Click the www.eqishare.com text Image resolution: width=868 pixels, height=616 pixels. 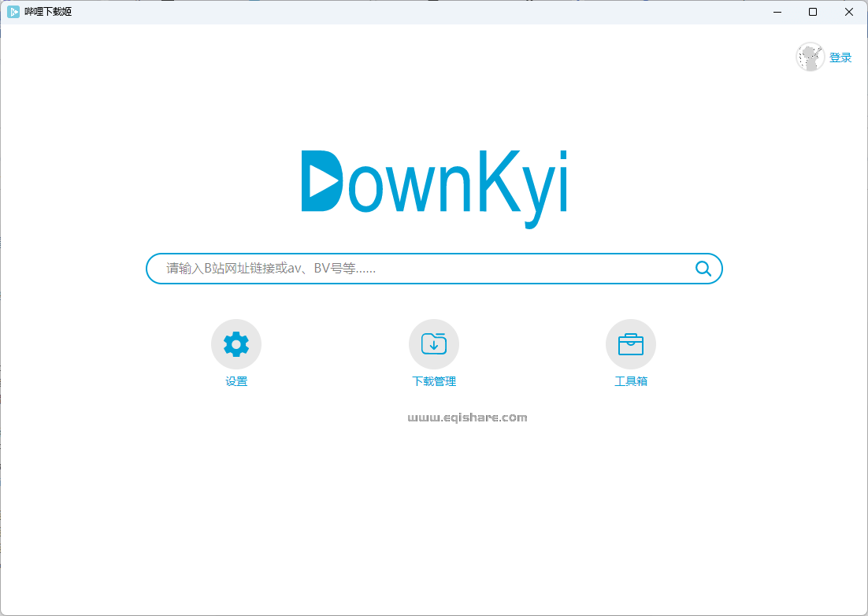click(468, 417)
